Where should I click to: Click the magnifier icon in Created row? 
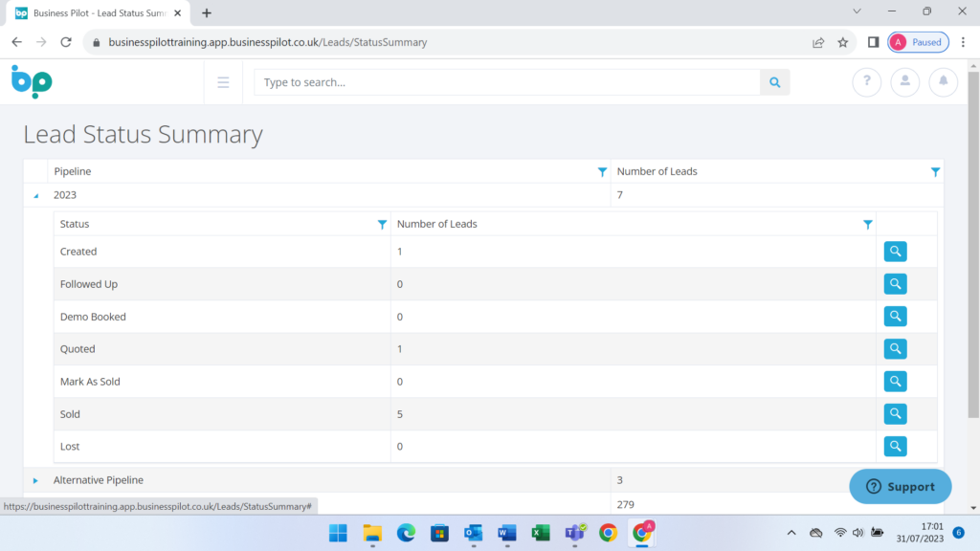[895, 252]
